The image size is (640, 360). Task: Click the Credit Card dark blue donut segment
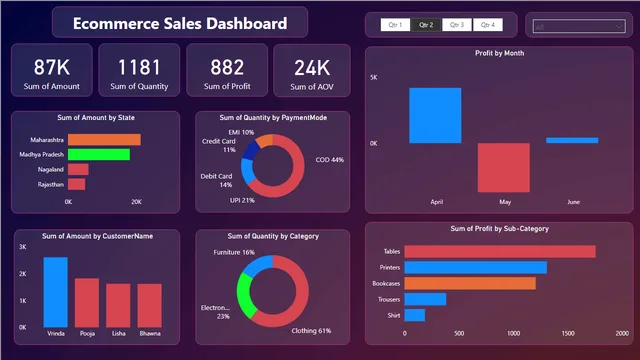250,151
